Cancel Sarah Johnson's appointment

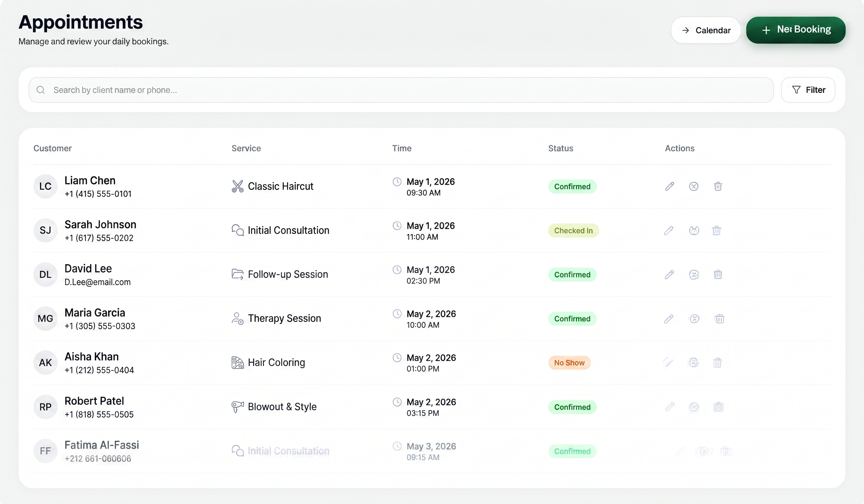click(x=694, y=230)
